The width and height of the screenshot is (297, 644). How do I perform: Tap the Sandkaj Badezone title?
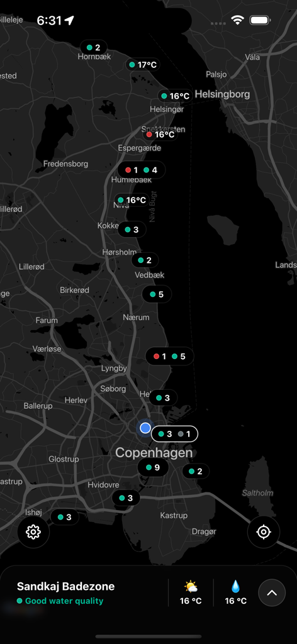[65, 586]
